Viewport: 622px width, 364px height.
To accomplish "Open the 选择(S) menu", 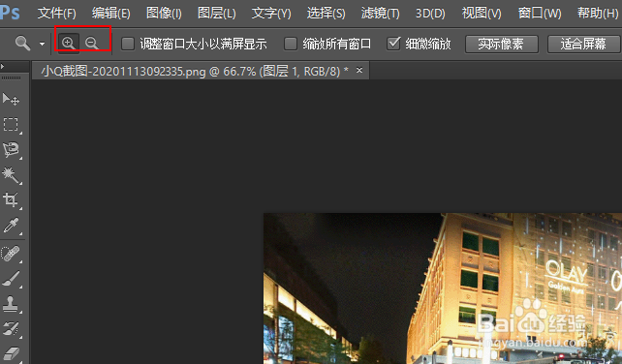I will click(326, 14).
